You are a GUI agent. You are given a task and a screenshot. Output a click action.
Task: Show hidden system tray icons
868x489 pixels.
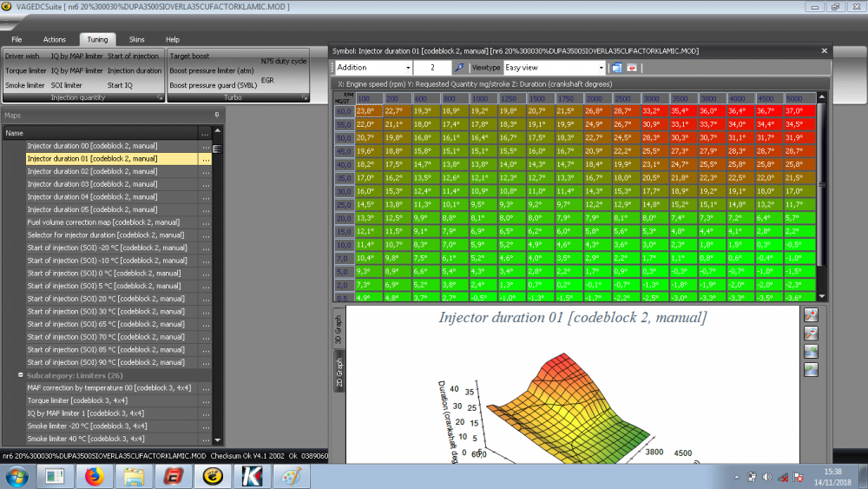(737, 477)
